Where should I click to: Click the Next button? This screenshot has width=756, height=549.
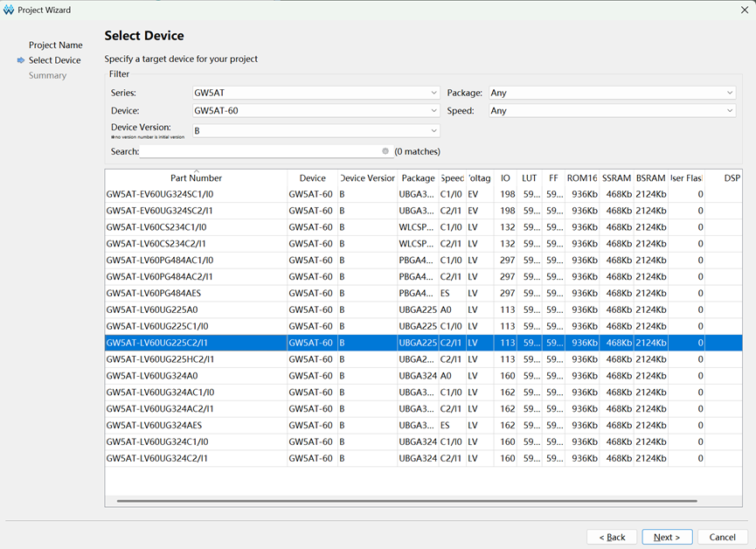(x=667, y=537)
